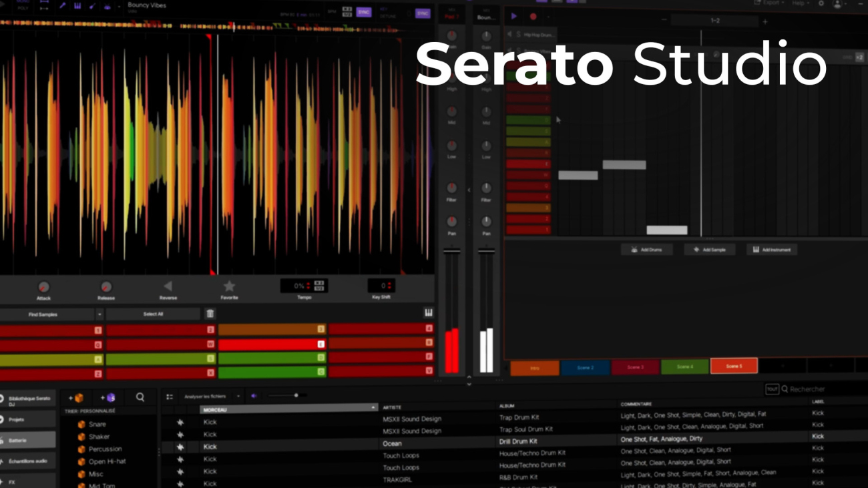Click the add crate icon in library
The width and height of the screenshot is (868, 488).
[76, 398]
